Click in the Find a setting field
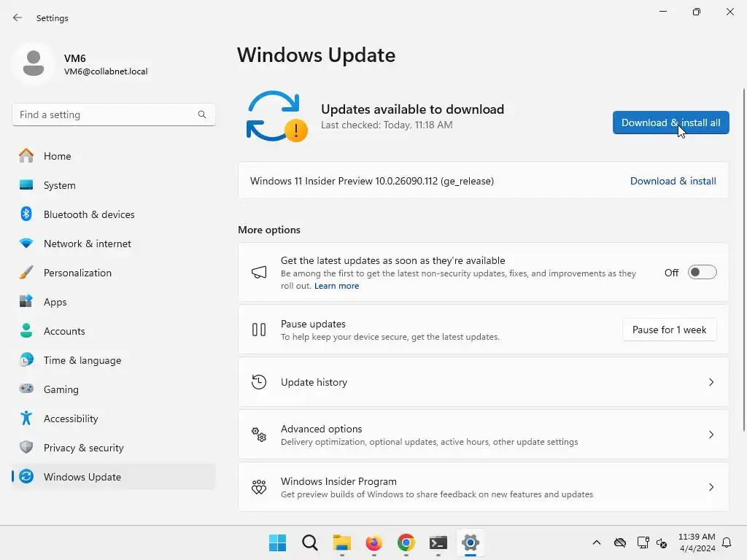 pos(113,114)
